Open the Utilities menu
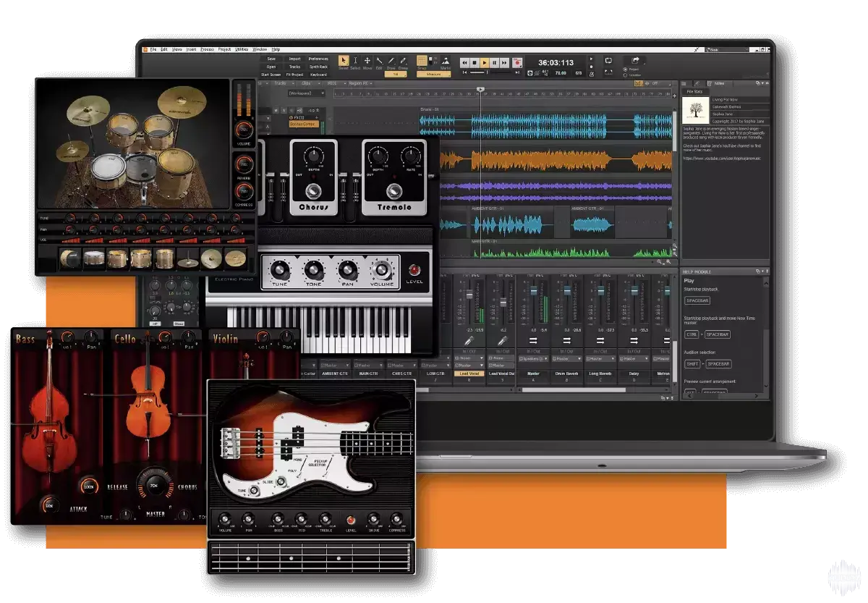 click(242, 49)
